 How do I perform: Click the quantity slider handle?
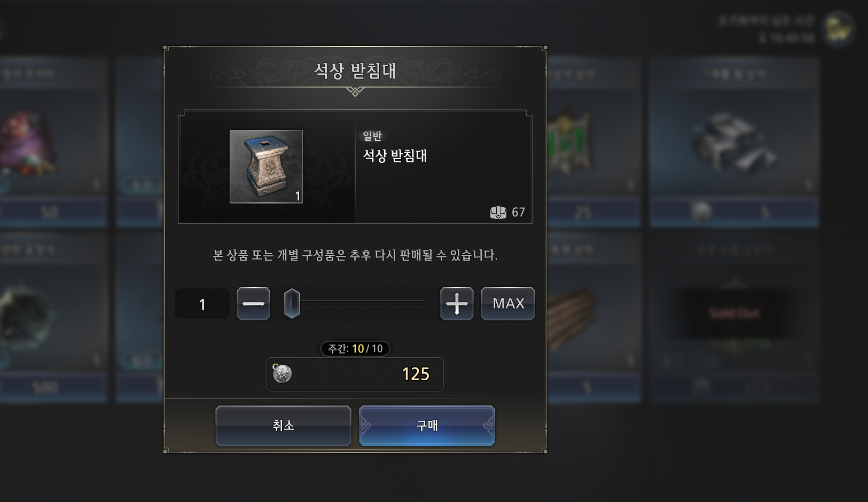point(292,303)
